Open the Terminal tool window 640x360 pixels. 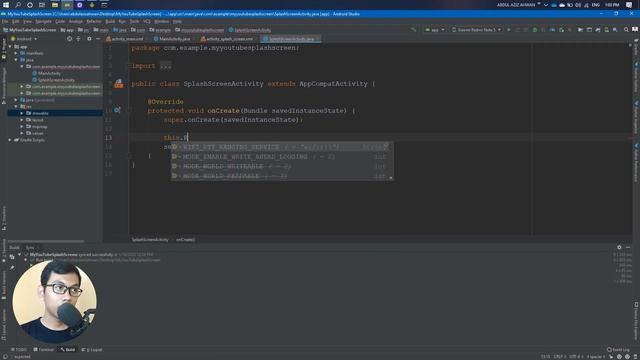point(44,350)
